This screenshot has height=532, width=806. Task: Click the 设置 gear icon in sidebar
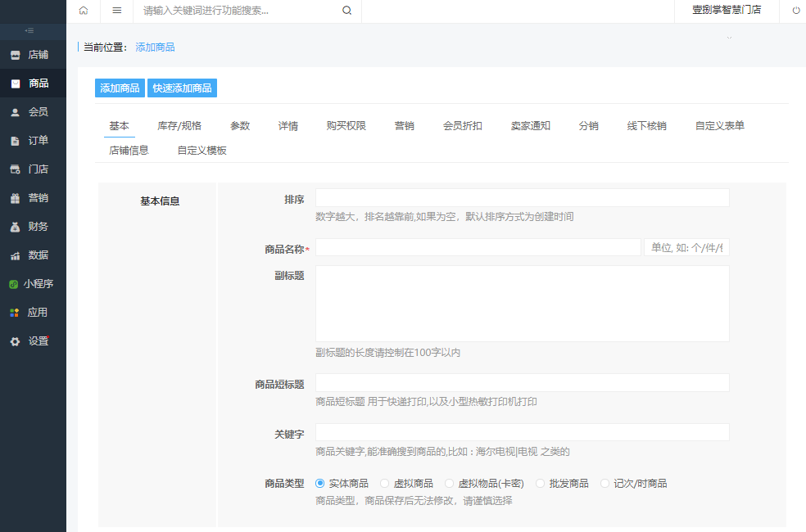16,341
